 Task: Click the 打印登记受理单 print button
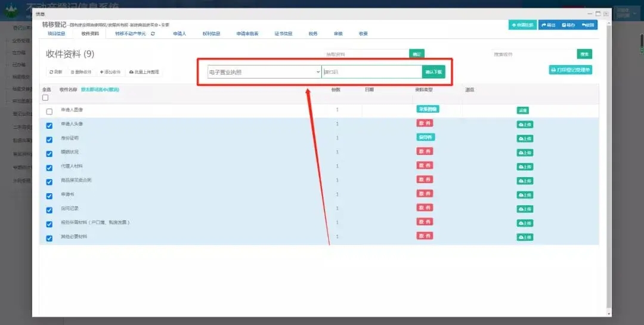[570, 70]
